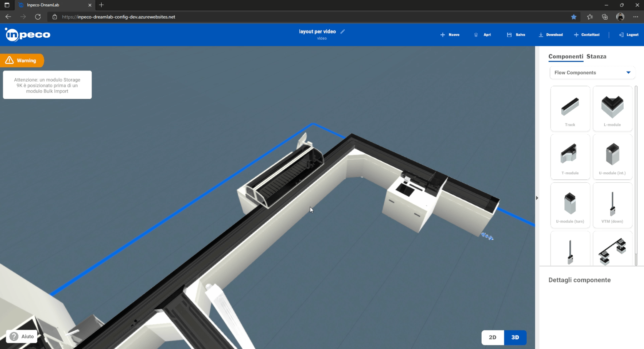Switch view to 3D mode
This screenshot has height=349, width=644.
[515, 337]
